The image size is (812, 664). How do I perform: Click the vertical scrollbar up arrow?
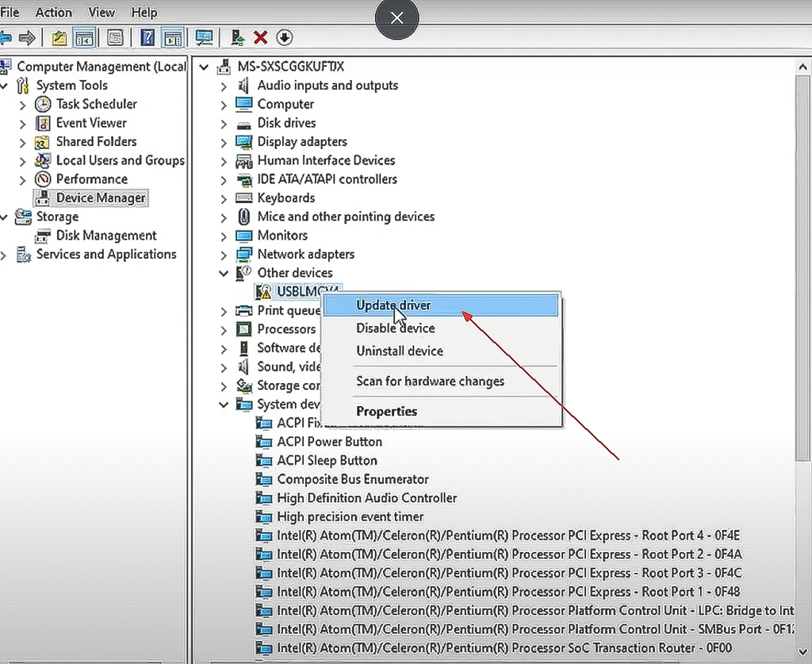point(802,67)
